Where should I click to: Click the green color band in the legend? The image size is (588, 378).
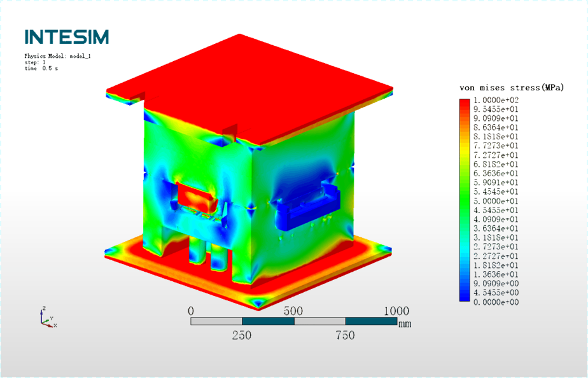(465, 200)
